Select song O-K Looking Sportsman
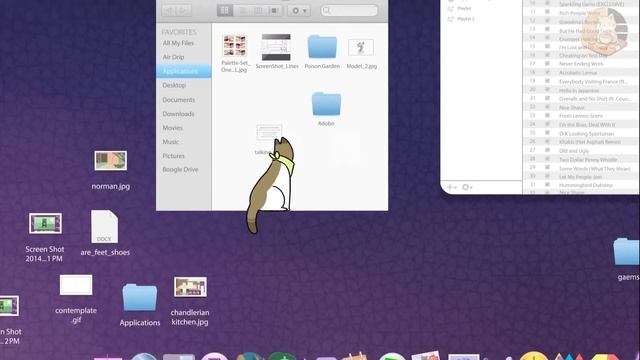Screen dimensions: 640x360 point(587,133)
